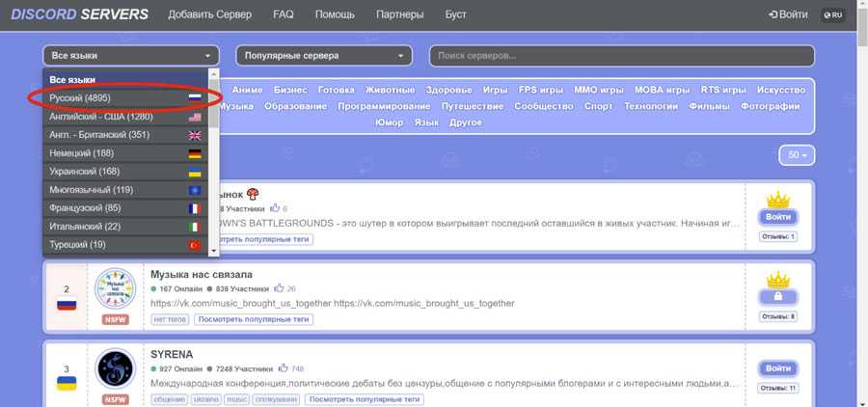Choose Англ. - Британский (351) option

click(125, 135)
